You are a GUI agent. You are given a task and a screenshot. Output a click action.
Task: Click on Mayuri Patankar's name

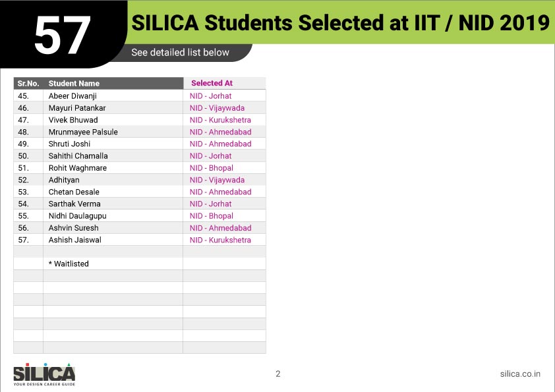tap(77, 108)
